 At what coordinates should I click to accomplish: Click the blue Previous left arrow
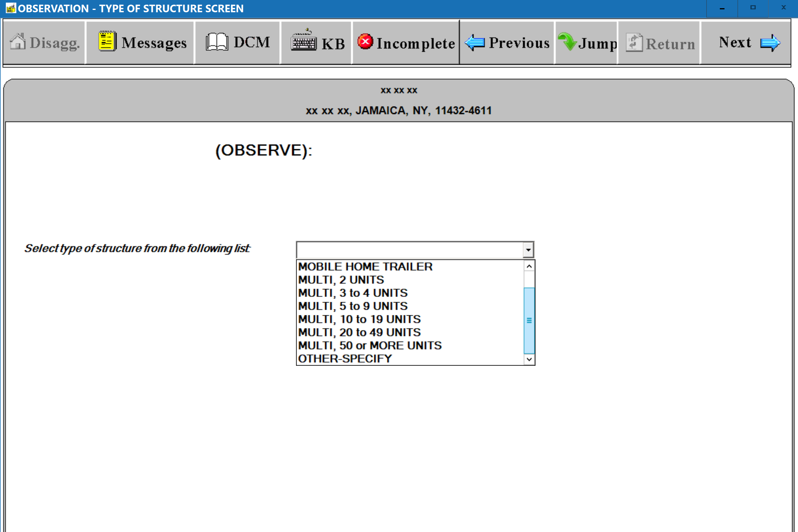pos(475,43)
